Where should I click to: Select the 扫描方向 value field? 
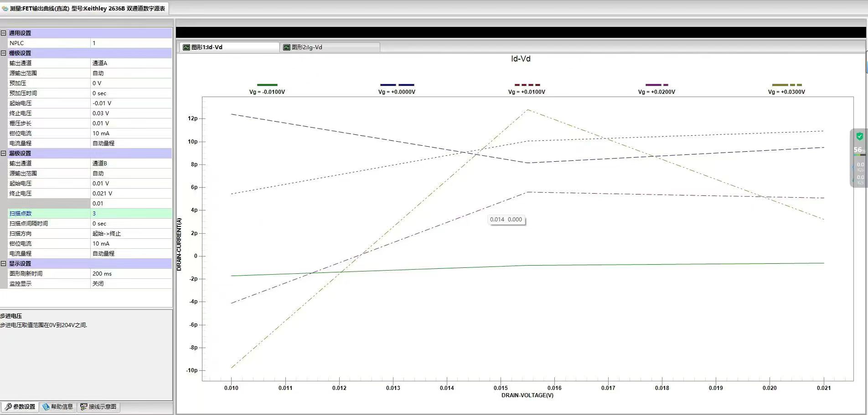tap(131, 234)
